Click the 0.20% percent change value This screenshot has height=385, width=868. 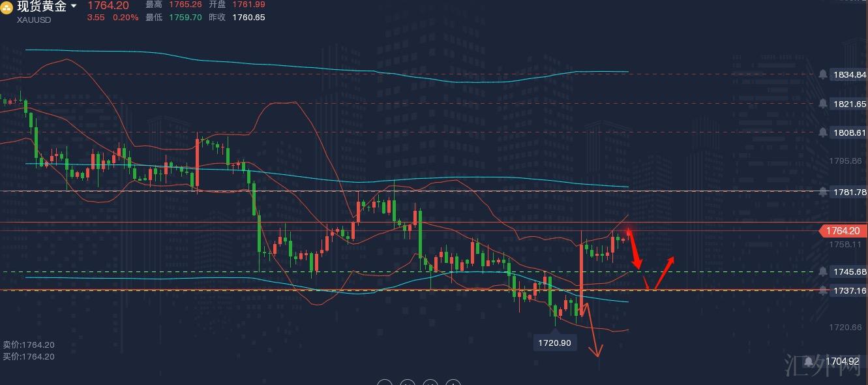125,18
